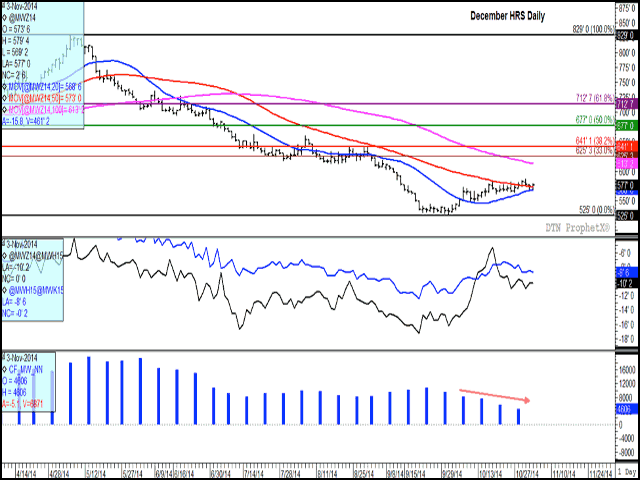Click the red A=-5.1, V=8871 readout

click(x=23, y=405)
